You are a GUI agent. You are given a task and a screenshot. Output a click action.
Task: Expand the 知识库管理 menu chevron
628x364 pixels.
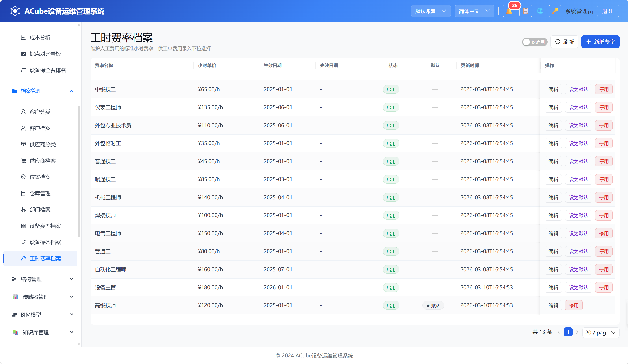pos(72,332)
